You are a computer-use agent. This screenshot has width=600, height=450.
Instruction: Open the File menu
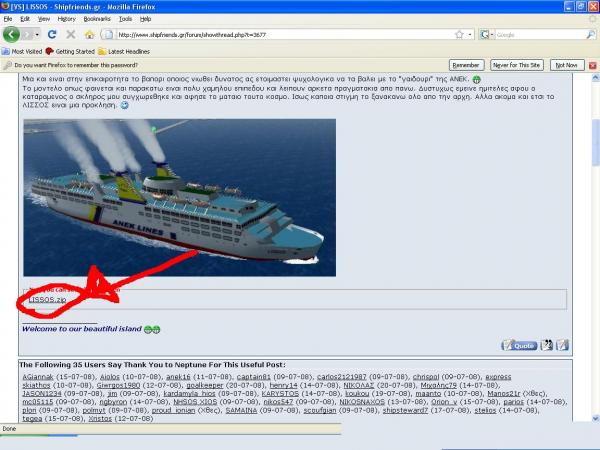pyautogui.click(x=8, y=19)
